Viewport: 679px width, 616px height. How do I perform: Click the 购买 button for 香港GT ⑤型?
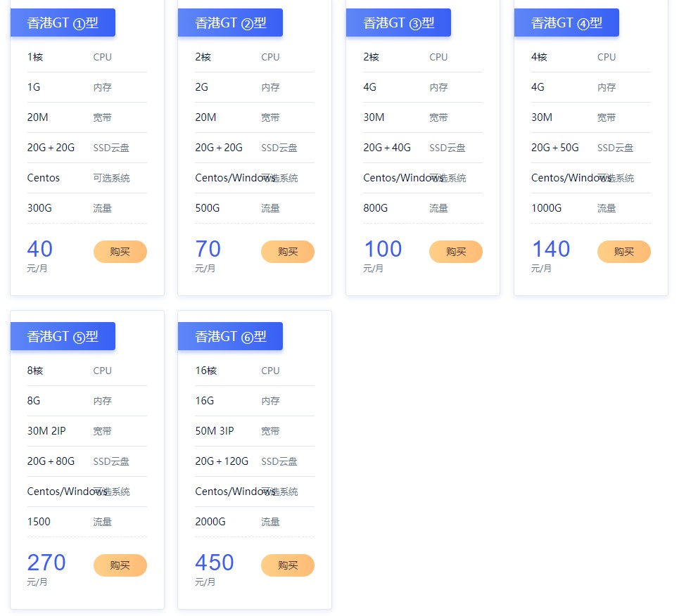click(120, 565)
